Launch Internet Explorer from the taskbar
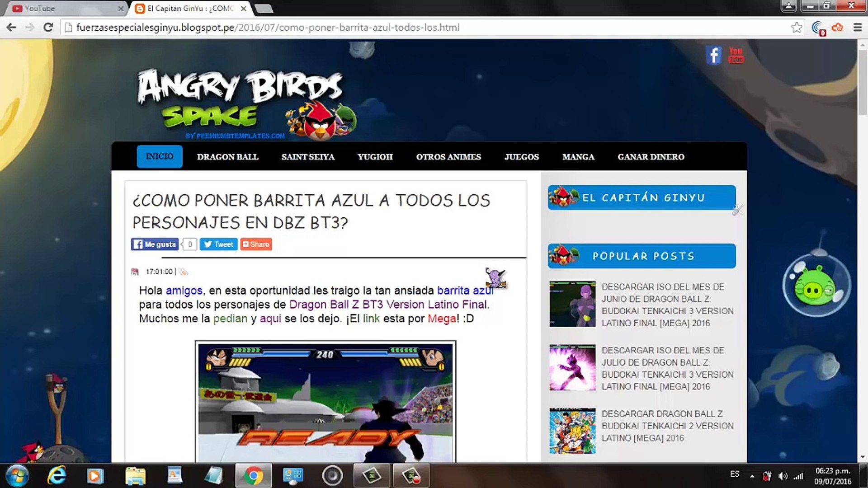Screen dimensions: 868x488 [57, 475]
